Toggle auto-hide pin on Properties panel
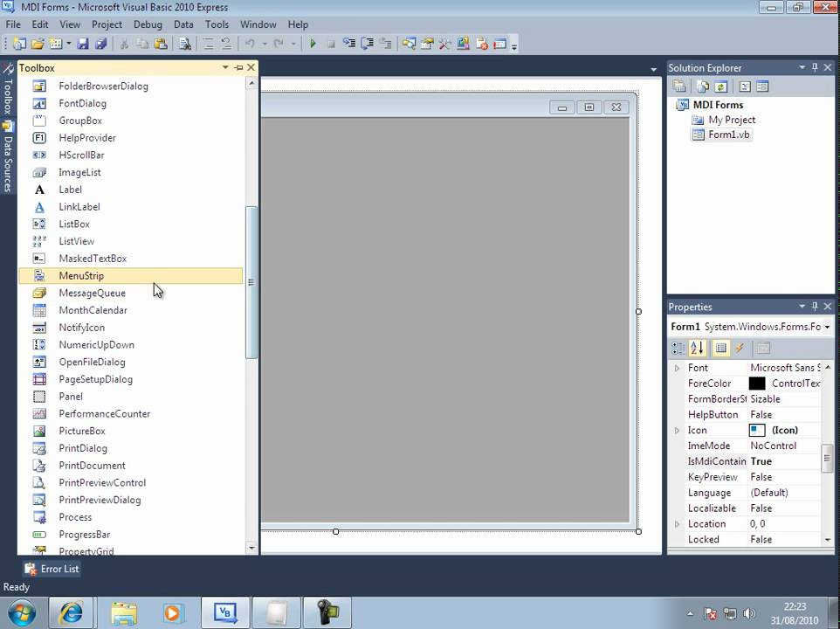 (x=815, y=307)
